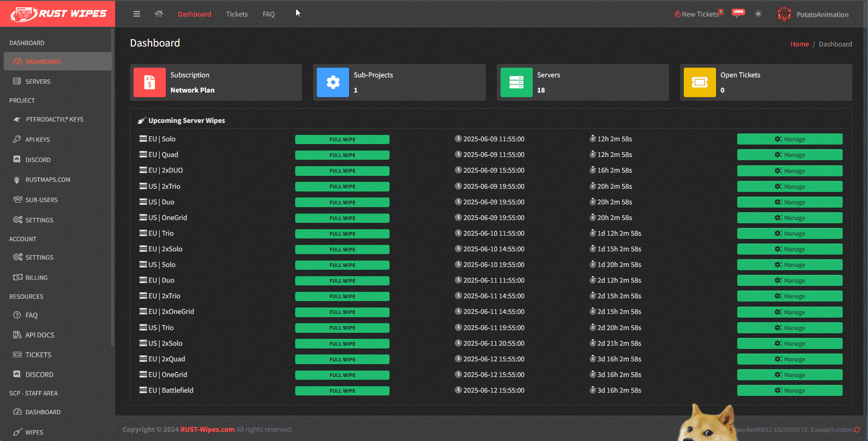The image size is (868, 441).
Task: Open the Tickets tab in top navigation
Action: coord(237,14)
